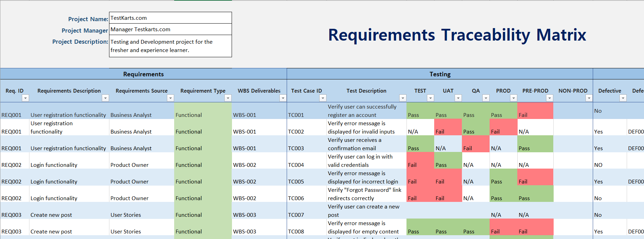644x239 pixels.
Task: Select the PROD Pass cell for TC005
Action: pos(503,177)
